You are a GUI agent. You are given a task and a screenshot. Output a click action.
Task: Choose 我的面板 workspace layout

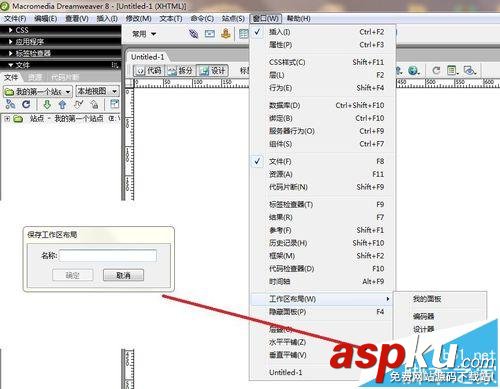[x=440, y=299]
